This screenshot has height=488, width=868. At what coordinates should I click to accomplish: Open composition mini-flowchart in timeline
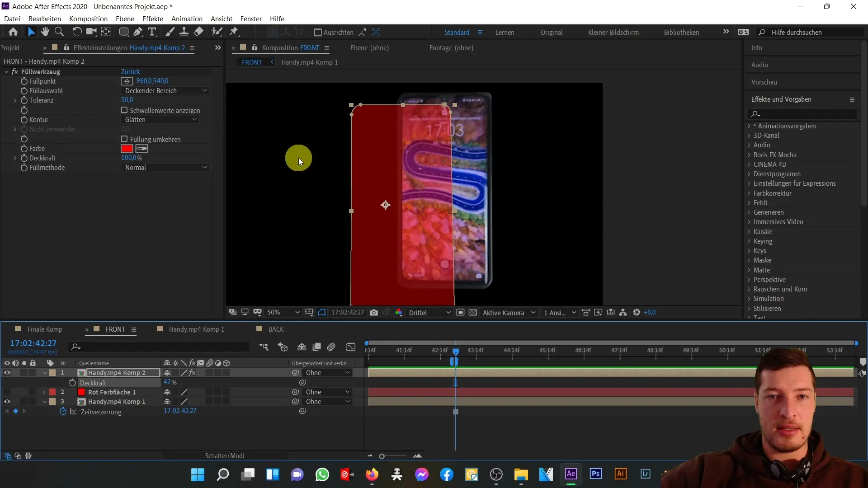264,347
